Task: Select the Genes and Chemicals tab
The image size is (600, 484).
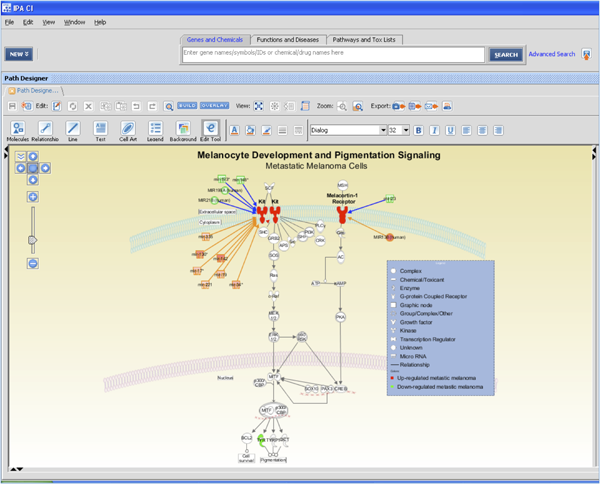Action: click(215, 40)
